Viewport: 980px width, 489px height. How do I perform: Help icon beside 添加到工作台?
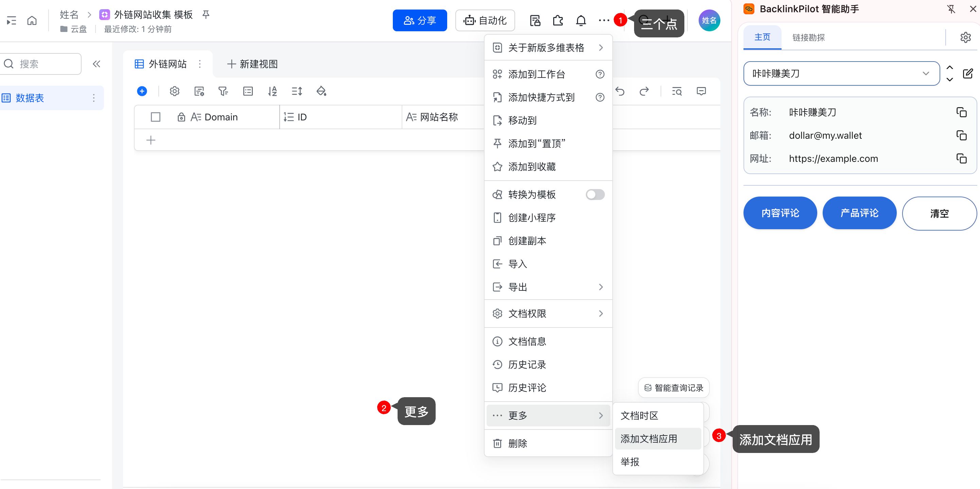coord(600,74)
